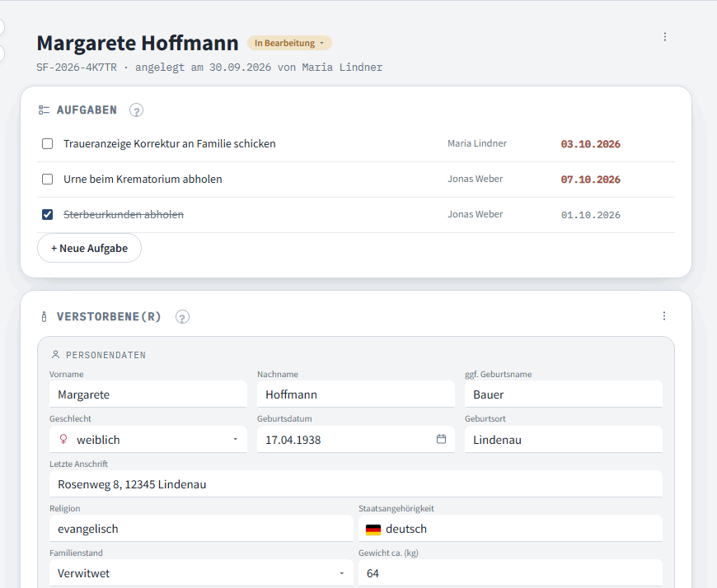The image size is (717, 588).
Task: Click the due date 03.10.2026
Action: tap(590, 144)
